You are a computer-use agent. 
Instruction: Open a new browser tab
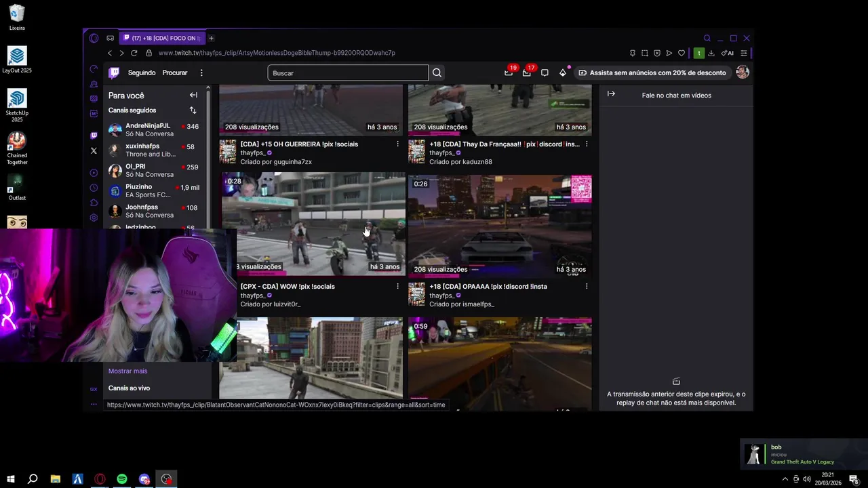tap(211, 38)
